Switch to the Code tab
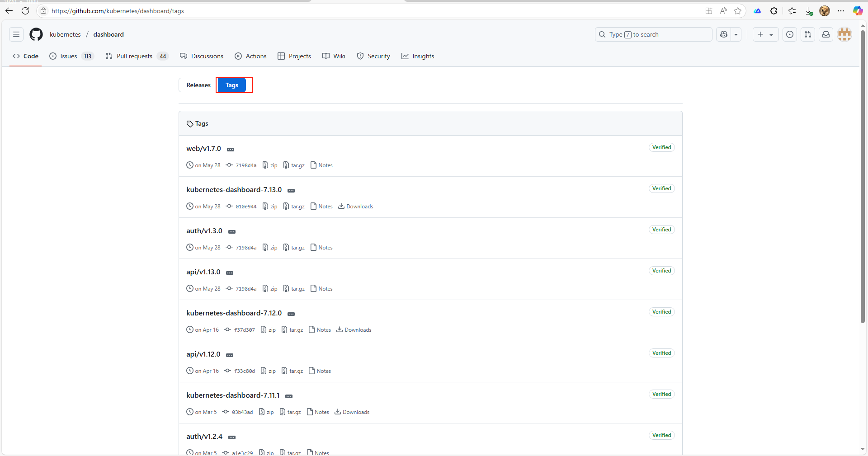868x456 pixels. click(26, 56)
